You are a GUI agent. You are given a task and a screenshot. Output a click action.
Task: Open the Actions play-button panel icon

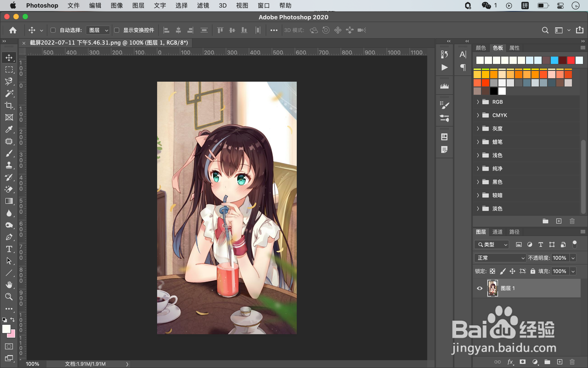pyautogui.click(x=444, y=67)
